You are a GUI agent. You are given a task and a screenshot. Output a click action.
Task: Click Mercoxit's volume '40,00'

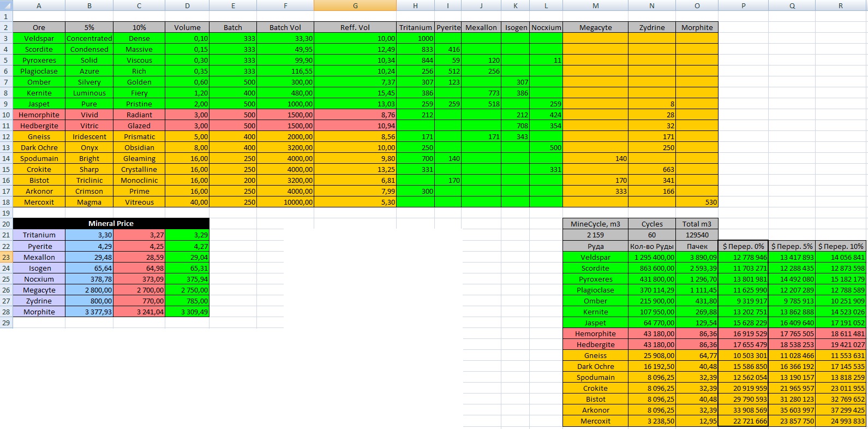(x=187, y=202)
